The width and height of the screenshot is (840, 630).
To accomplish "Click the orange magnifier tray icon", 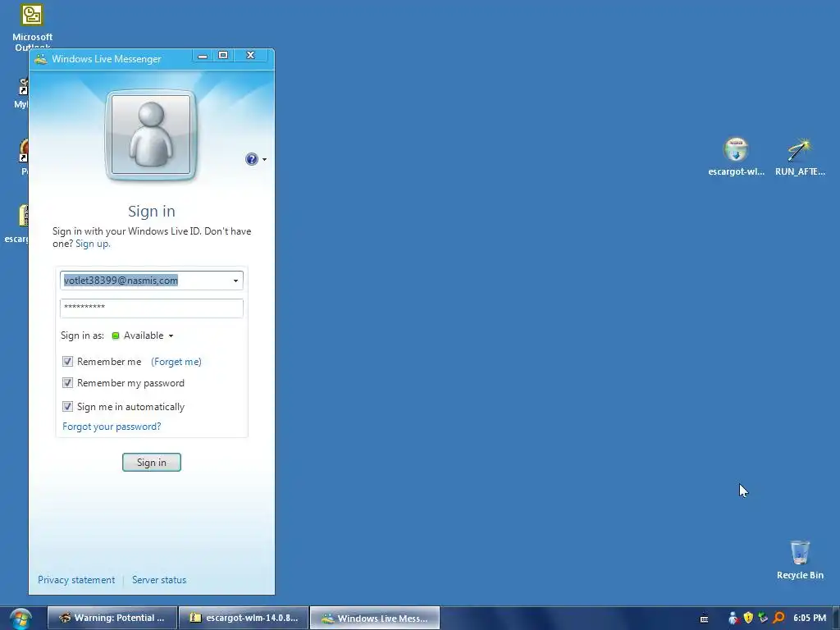I will tap(778, 618).
